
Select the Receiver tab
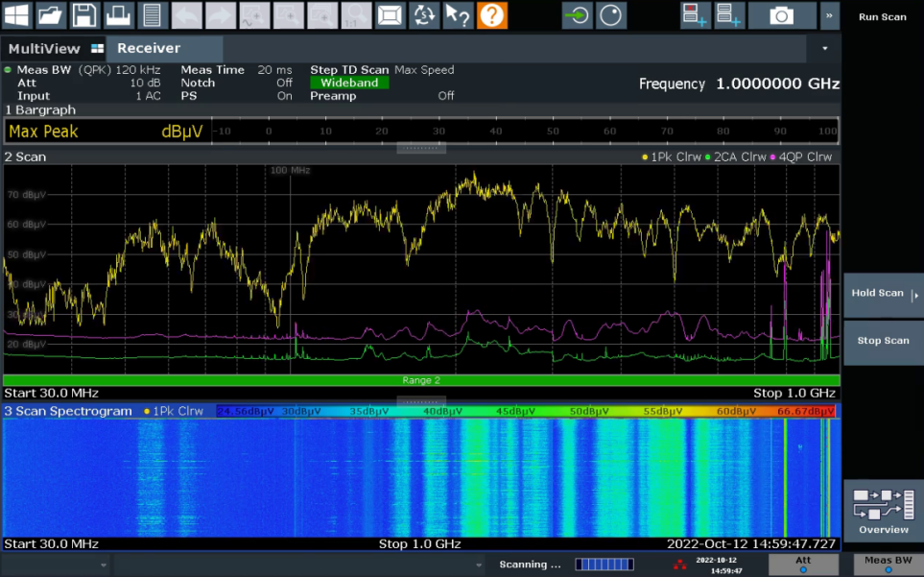coord(149,49)
